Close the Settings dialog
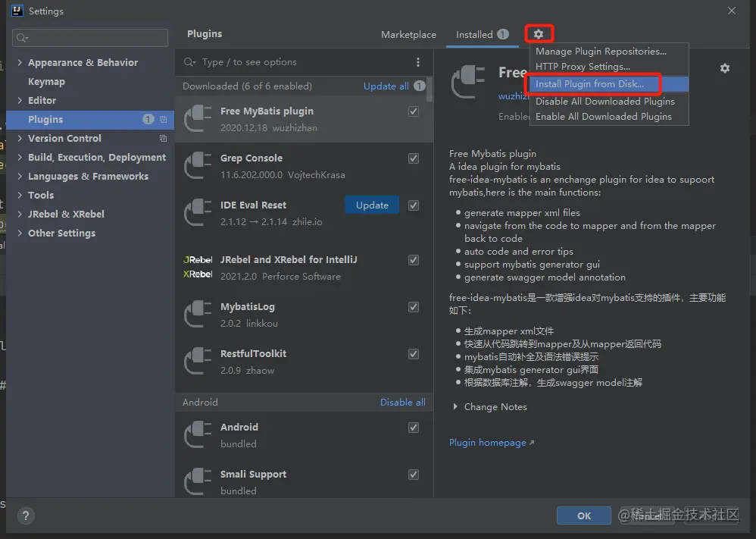 coord(732,11)
